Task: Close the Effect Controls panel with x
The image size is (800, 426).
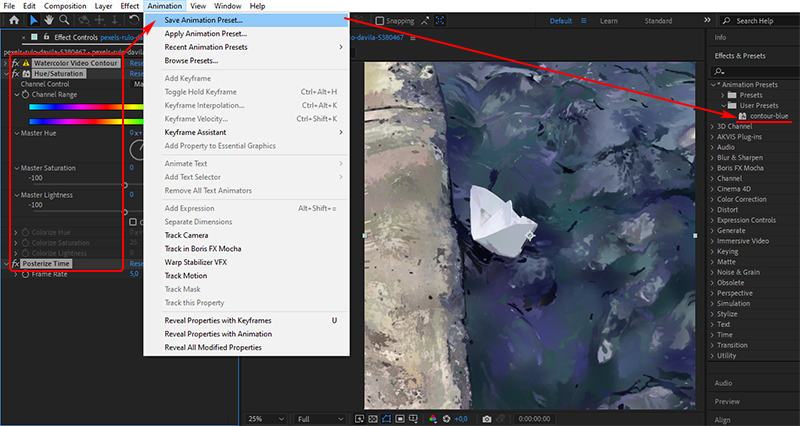Action: tap(24, 37)
